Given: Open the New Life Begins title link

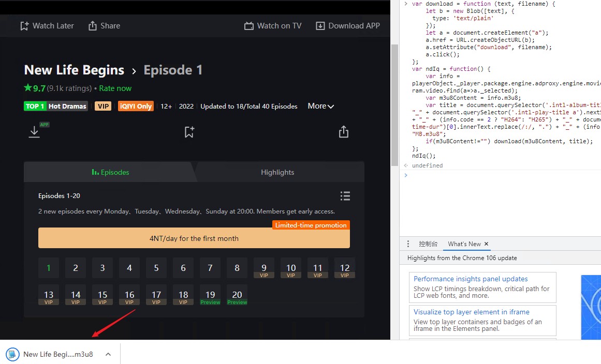Looking at the screenshot, I should click(74, 70).
